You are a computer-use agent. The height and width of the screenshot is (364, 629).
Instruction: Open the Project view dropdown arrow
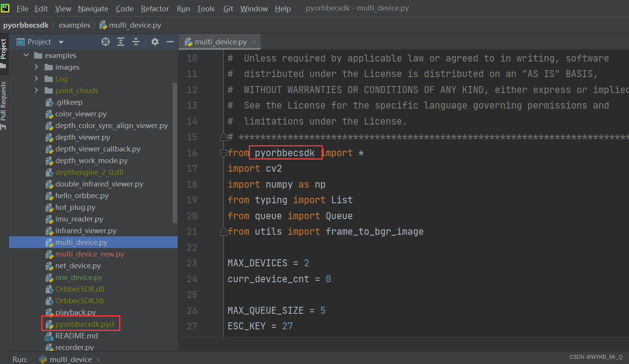[61, 42]
